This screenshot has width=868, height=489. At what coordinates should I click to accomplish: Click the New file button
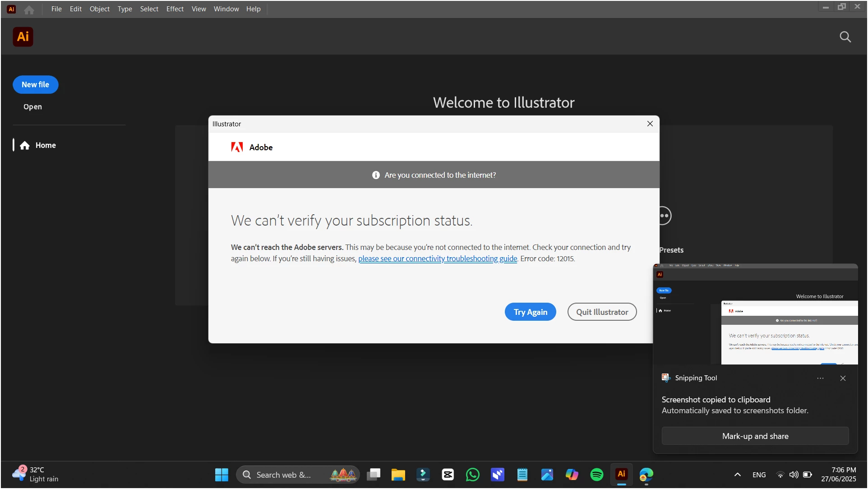pyautogui.click(x=35, y=84)
